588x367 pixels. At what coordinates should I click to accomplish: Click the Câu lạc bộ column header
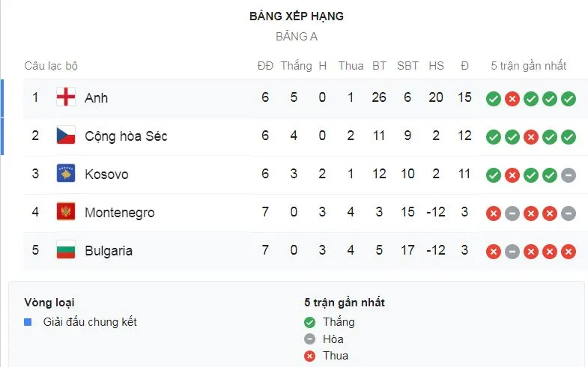[x=51, y=65]
